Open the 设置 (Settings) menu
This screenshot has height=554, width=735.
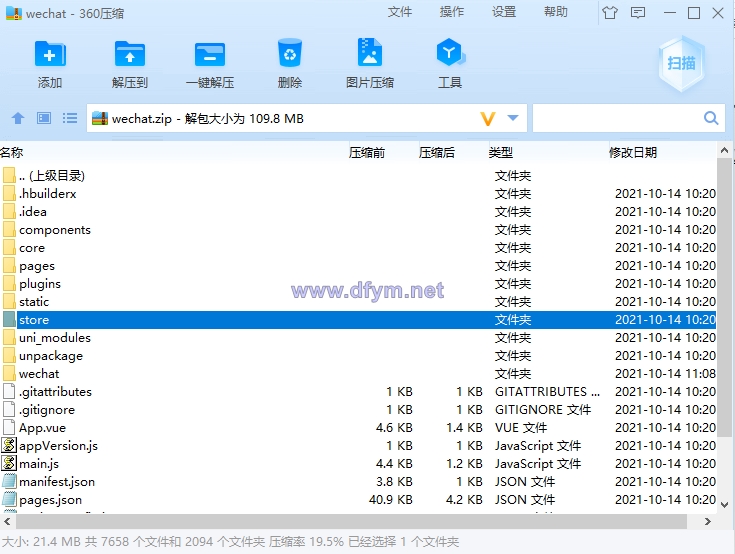tap(504, 12)
